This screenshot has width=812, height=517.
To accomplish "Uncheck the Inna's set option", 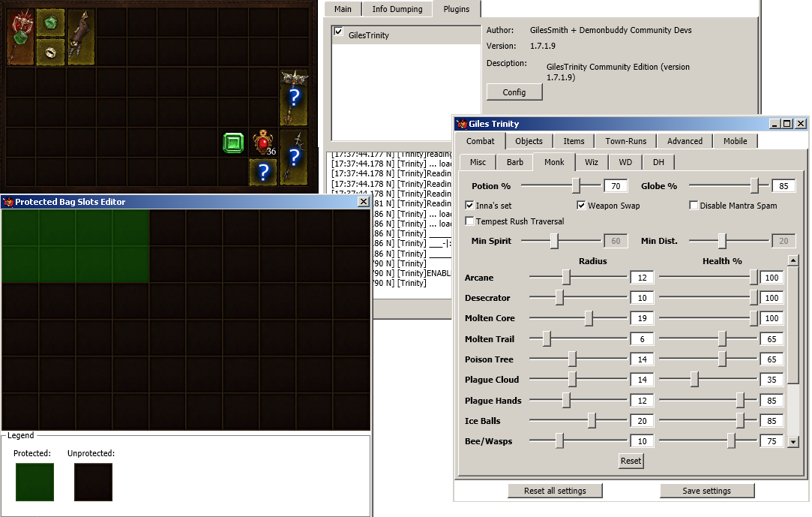I will (x=469, y=206).
